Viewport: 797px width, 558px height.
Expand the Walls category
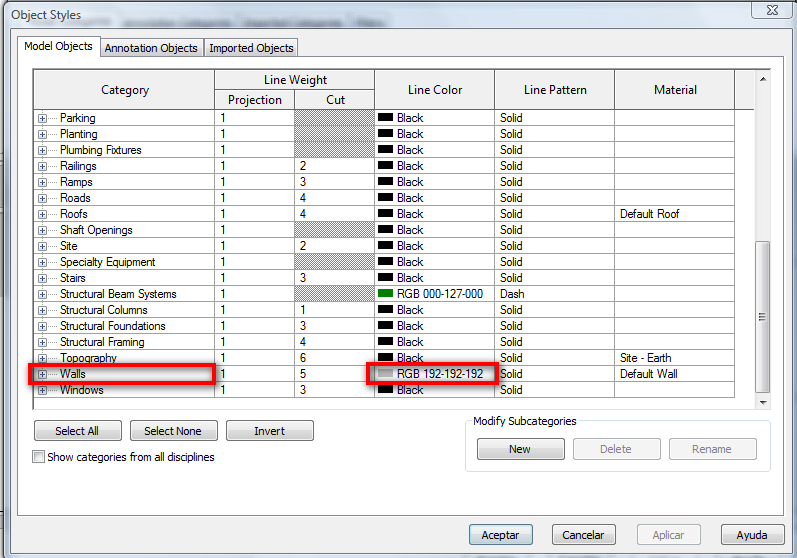pyautogui.click(x=42, y=375)
